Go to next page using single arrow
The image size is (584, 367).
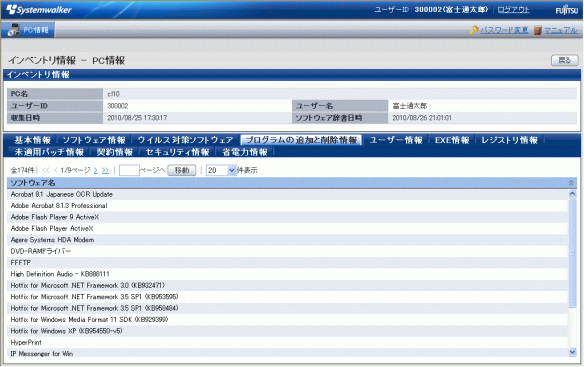pyautogui.click(x=96, y=170)
